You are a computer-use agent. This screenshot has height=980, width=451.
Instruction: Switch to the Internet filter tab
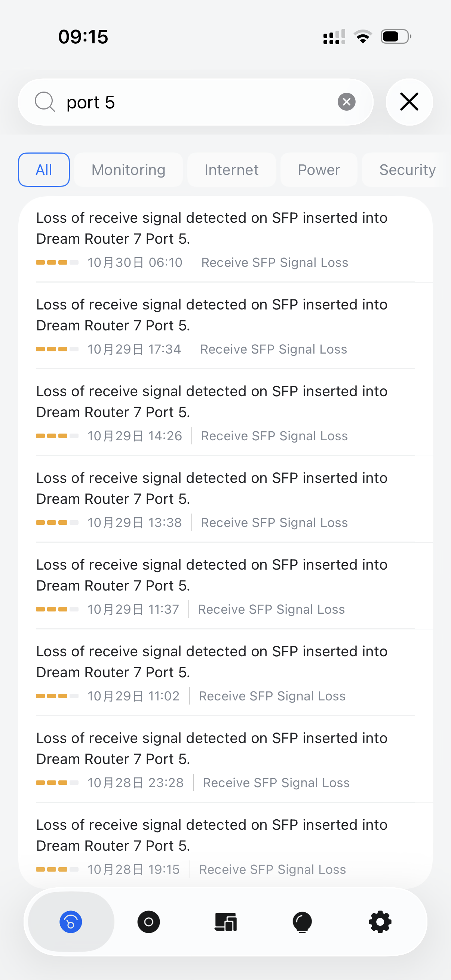(x=231, y=170)
